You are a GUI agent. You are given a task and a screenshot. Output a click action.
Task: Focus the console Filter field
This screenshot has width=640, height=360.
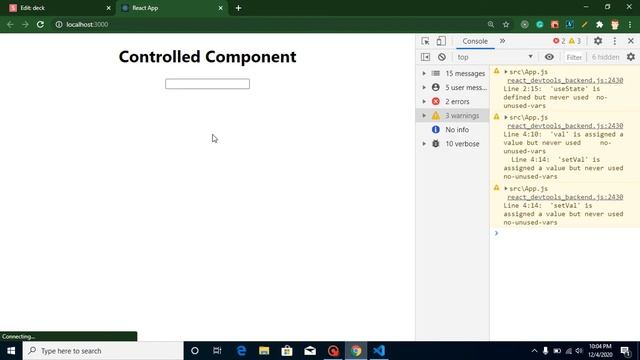(574, 58)
